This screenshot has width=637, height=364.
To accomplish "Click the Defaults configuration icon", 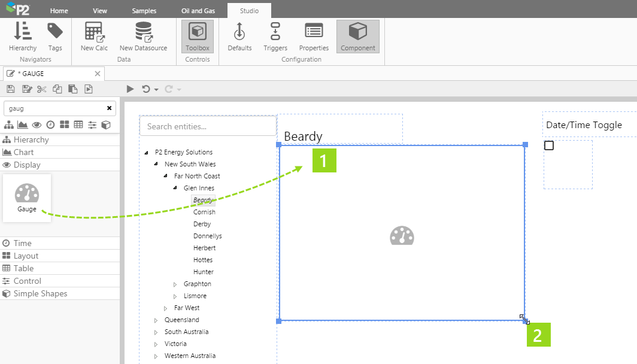I will (x=239, y=36).
